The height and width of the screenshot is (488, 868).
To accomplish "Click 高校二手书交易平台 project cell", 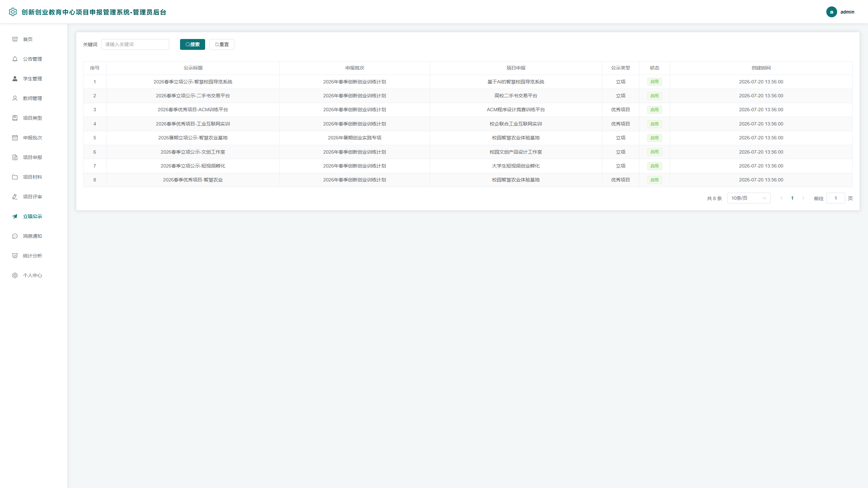I will point(516,96).
